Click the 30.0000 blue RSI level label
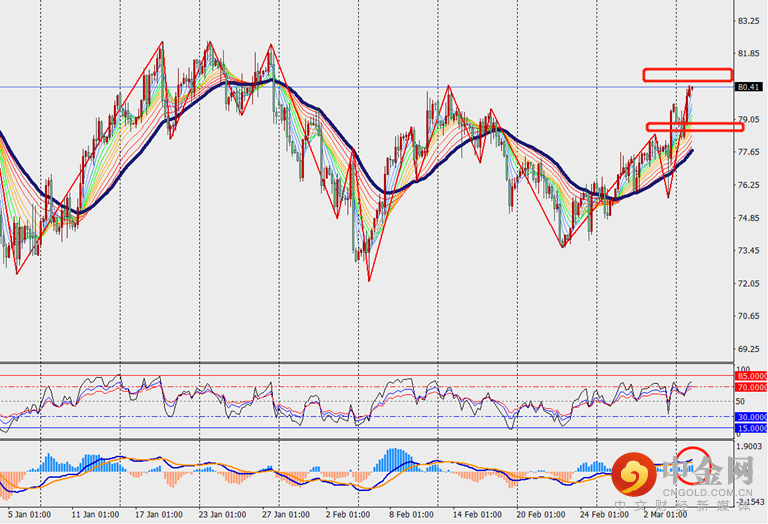Image resolution: width=768 pixels, height=524 pixels. coord(751,417)
